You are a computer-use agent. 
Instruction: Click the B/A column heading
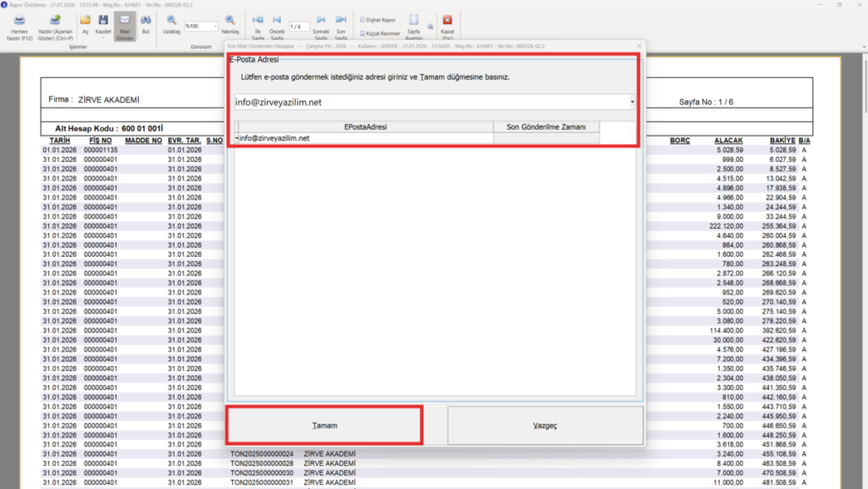pyautogui.click(x=804, y=141)
